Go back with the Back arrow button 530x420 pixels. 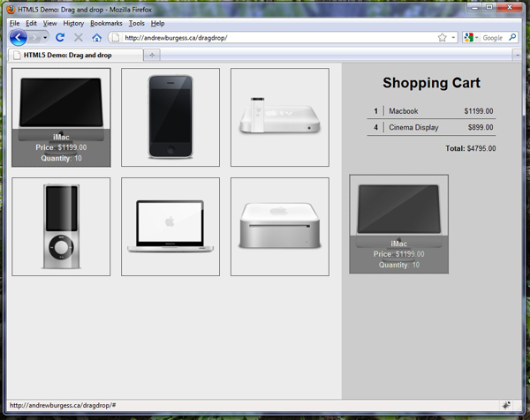point(19,37)
